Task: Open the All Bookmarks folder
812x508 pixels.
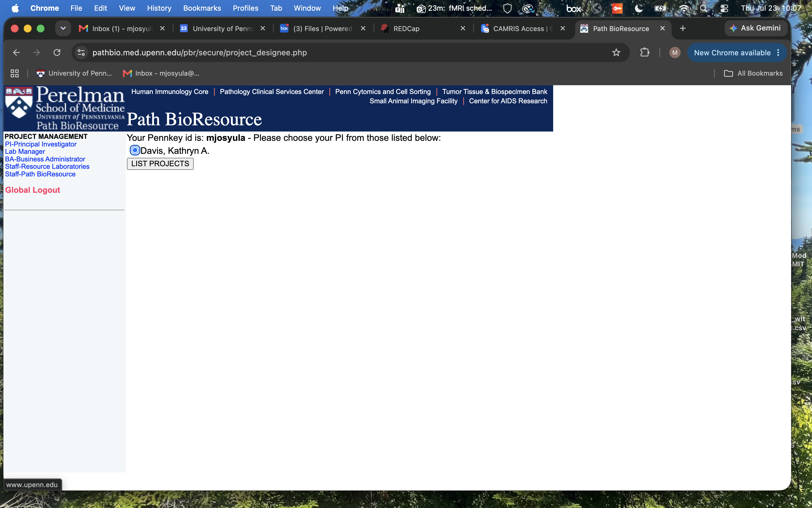Action: [x=753, y=73]
